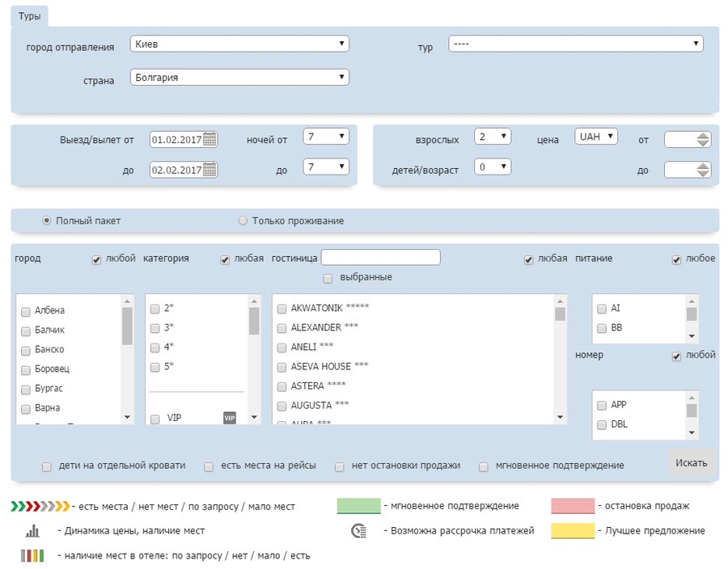Screen dimensions: 728x569
Task: Enable мгновенное подтверждение option
Action: [484, 467]
